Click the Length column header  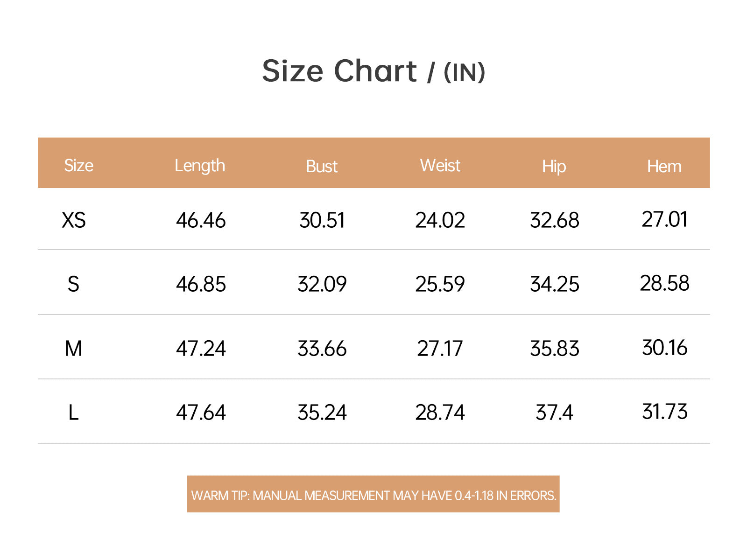point(200,166)
